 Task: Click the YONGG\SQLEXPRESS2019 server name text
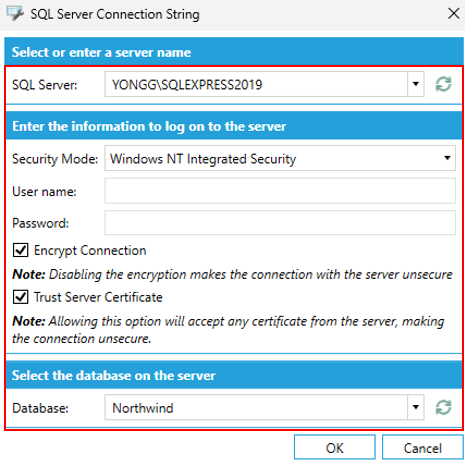[x=187, y=85]
